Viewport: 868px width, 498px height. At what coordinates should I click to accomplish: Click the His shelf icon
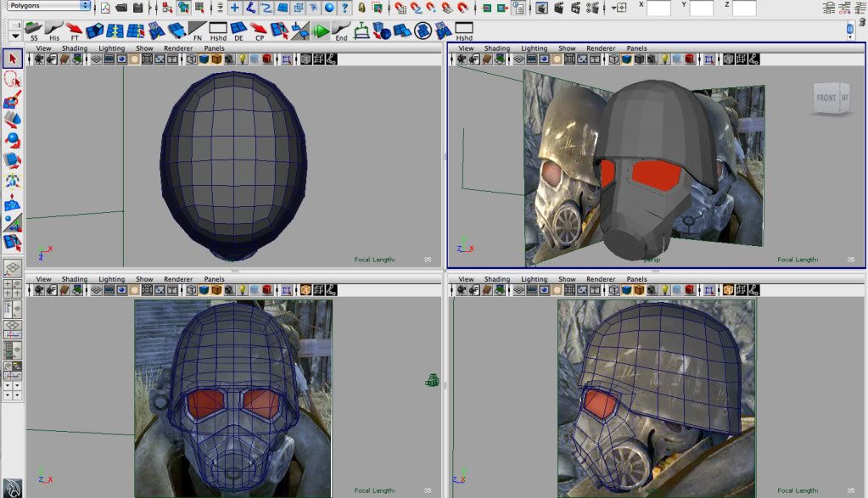tap(54, 31)
